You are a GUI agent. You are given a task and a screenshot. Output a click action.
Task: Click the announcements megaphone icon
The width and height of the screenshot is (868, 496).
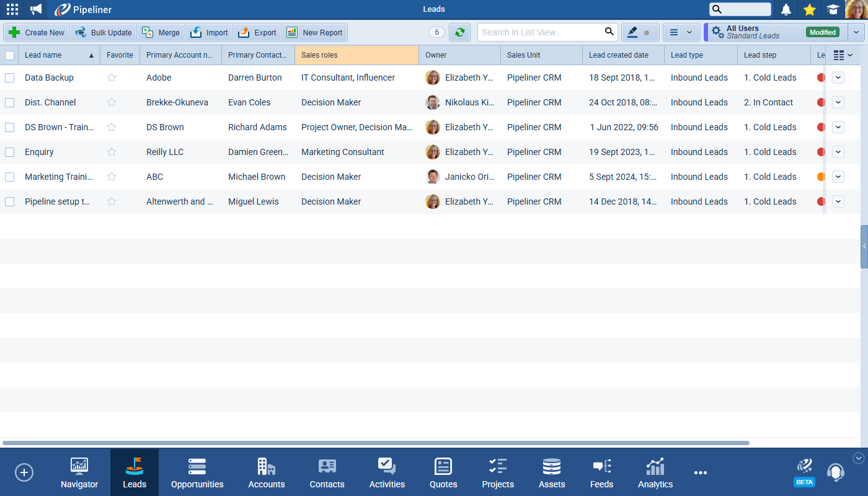[36, 9]
